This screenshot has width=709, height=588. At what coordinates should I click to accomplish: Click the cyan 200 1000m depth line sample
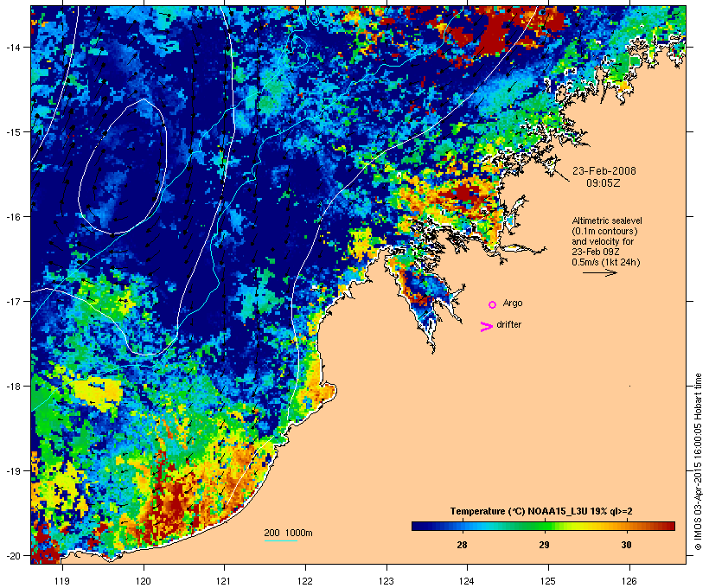(x=281, y=541)
